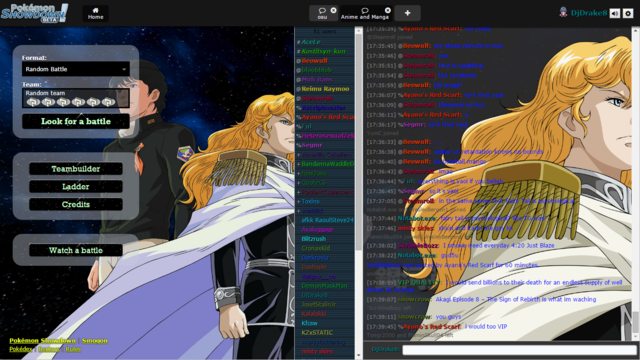Click the first Pokémon slot icon in Random team

point(33,102)
